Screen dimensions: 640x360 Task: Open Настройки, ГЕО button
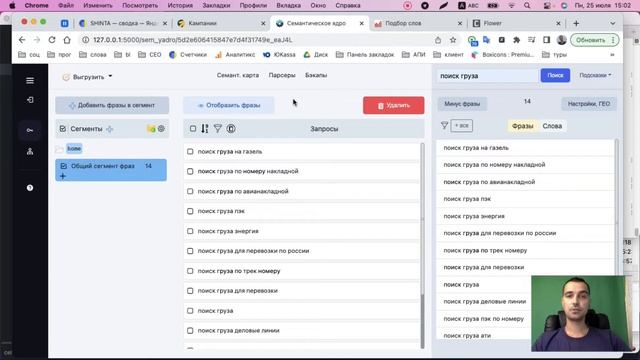point(589,104)
